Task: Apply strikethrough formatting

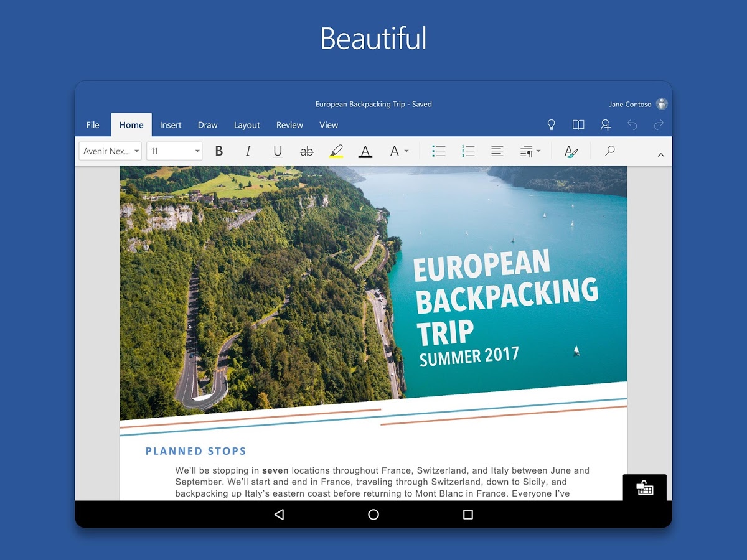Action: click(x=306, y=151)
